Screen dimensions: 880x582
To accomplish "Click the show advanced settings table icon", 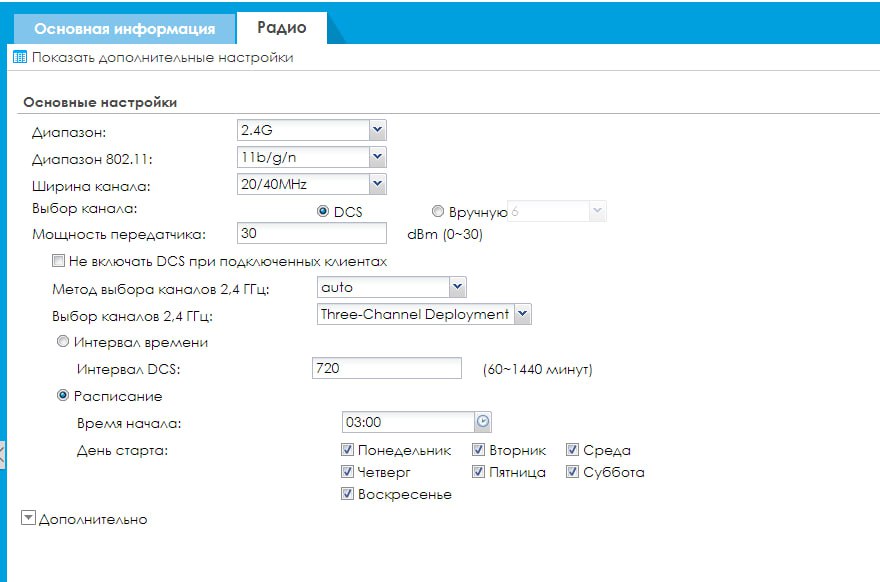I will 20,57.
